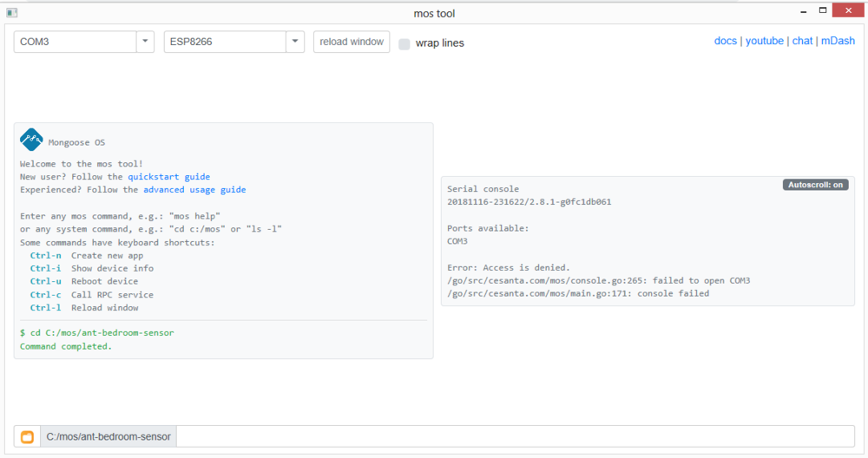Viewport: 868px width, 458px height.
Task: Click the Mongoose OS logo icon
Action: pos(31,140)
